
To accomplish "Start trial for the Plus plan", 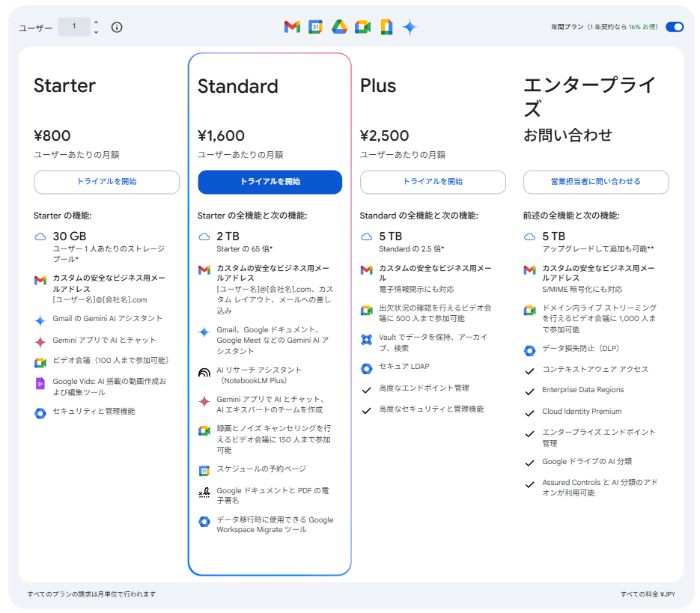I will 433,182.
